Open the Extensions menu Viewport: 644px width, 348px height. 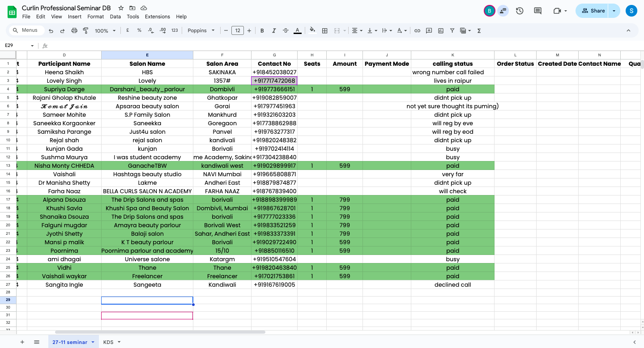click(158, 17)
